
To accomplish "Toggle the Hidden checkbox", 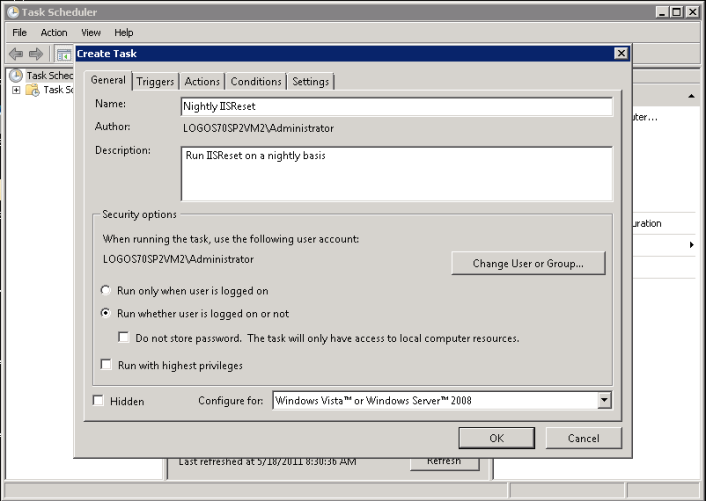I will pos(98,401).
